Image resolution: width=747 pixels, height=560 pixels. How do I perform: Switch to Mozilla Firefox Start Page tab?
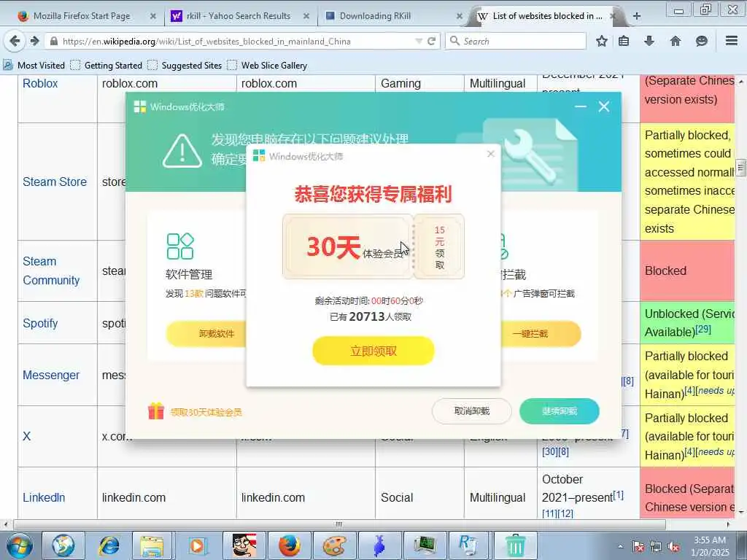pyautogui.click(x=81, y=16)
